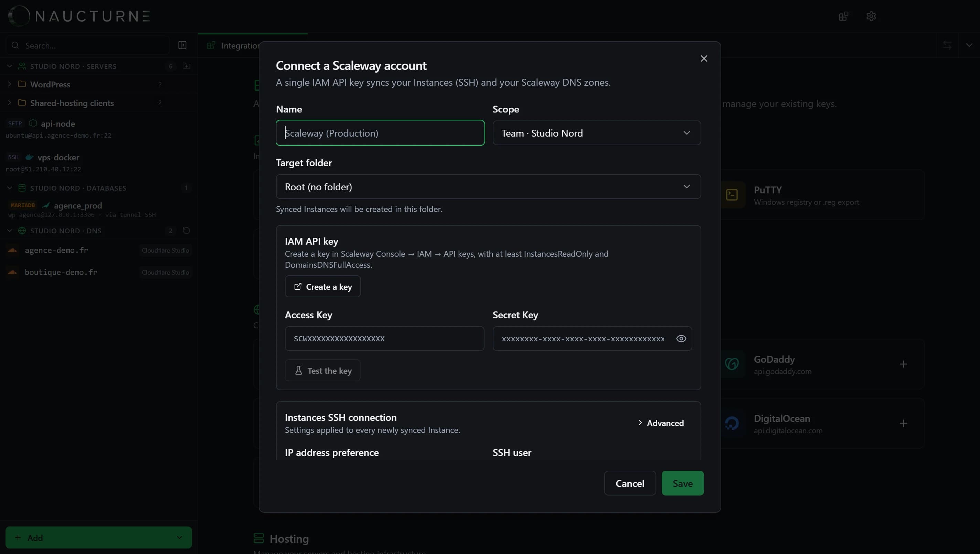The width and height of the screenshot is (980, 554).
Task: Open the Add button dropdown arrow
Action: point(180,537)
